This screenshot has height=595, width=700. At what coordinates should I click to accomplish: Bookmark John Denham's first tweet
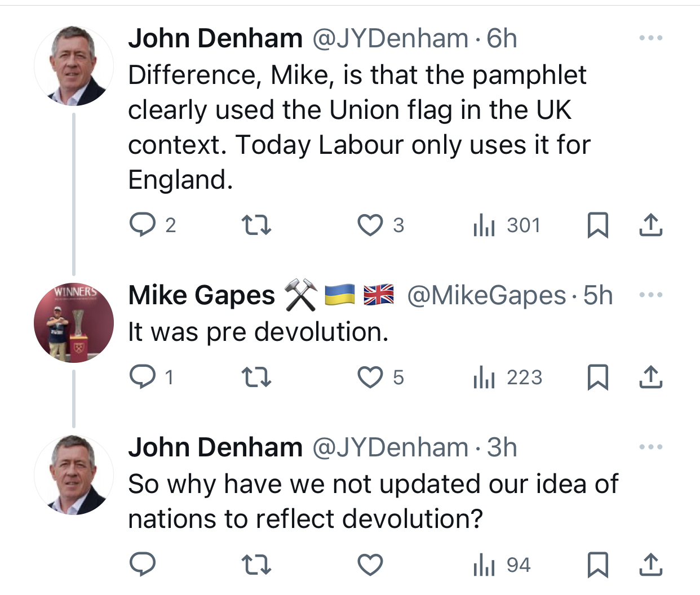click(597, 225)
